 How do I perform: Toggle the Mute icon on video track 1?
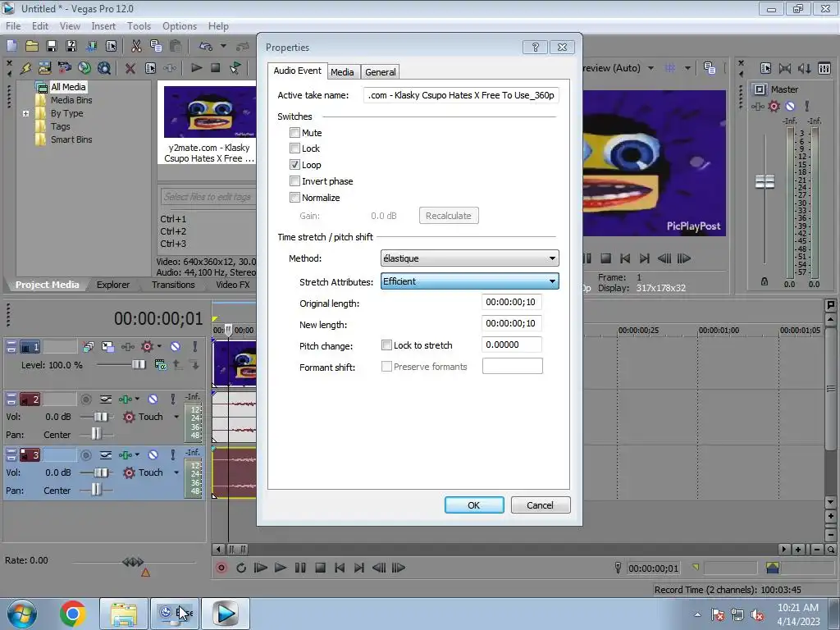[176, 347]
